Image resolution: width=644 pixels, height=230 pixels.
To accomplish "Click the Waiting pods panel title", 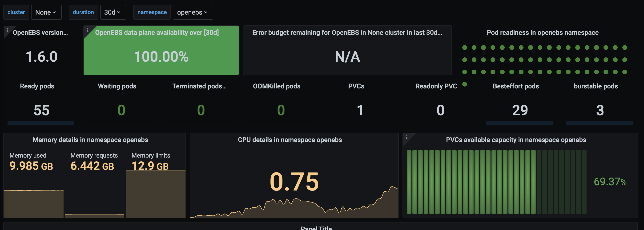I will (117, 86).
